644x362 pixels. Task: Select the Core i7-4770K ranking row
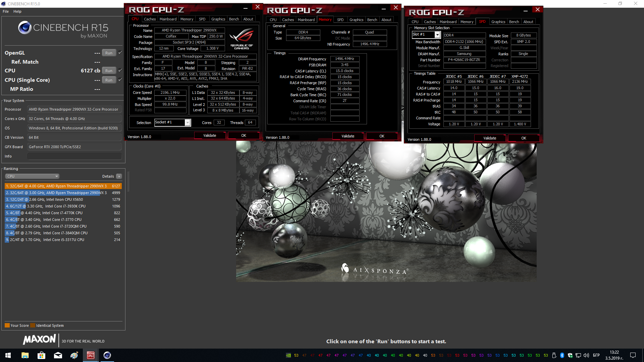63,213
